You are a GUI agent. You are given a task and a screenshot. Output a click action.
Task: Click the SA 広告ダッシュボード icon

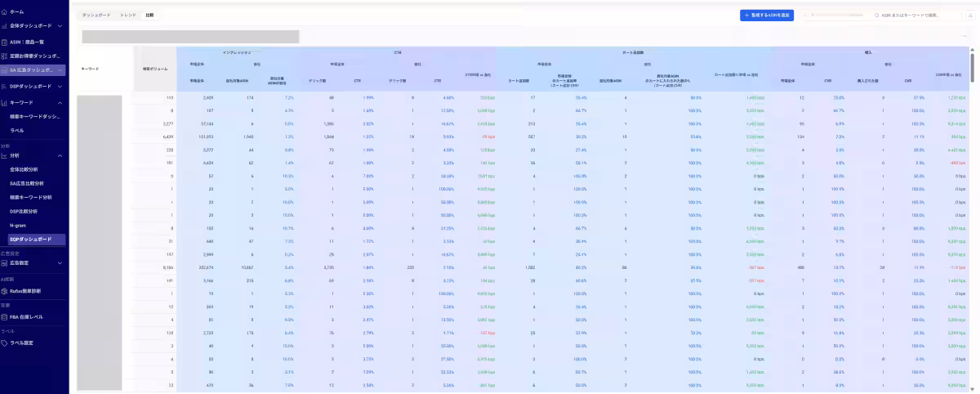click(5, 70)
